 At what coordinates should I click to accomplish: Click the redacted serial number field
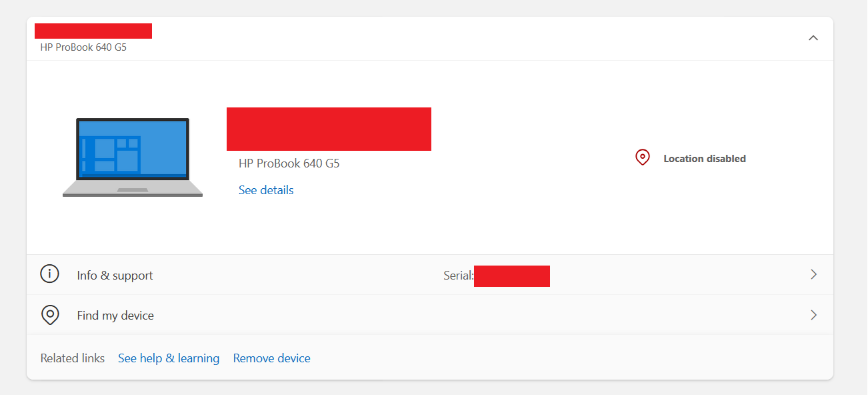point(512,276)
